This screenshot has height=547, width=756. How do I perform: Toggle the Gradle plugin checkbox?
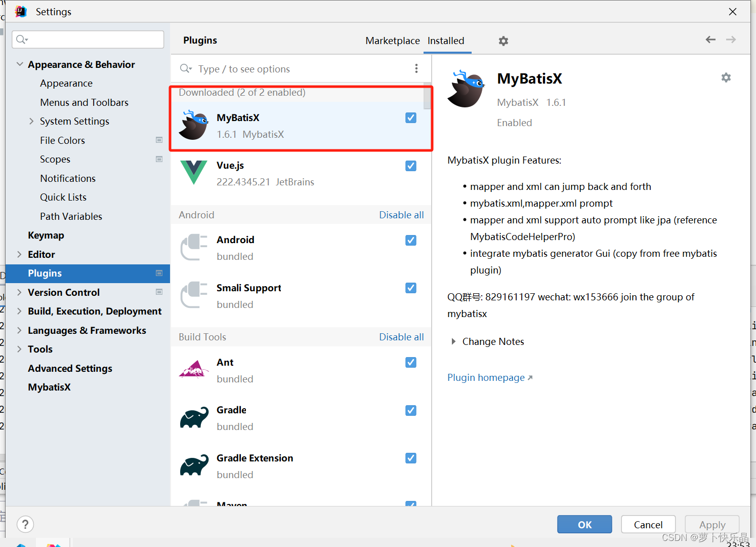click(411, 410)
